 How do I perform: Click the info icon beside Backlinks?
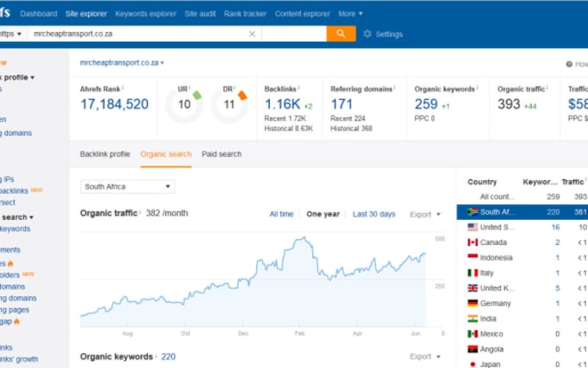tap(298, 87)
